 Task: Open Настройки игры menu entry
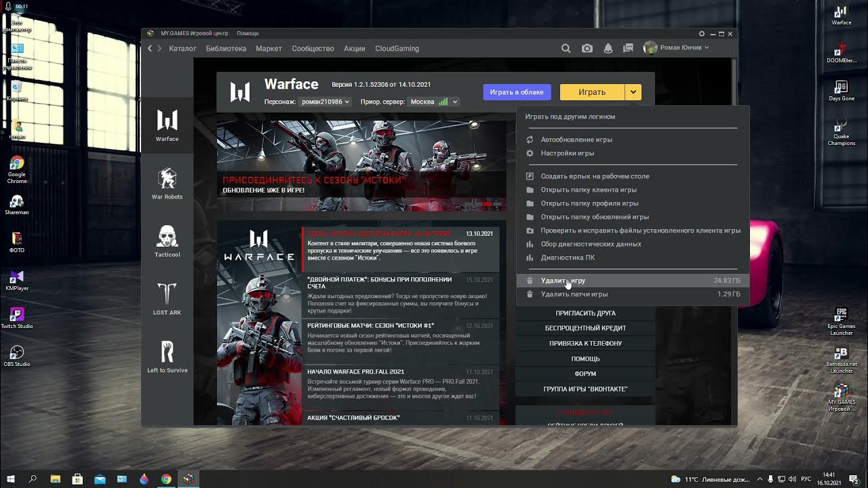632,153
